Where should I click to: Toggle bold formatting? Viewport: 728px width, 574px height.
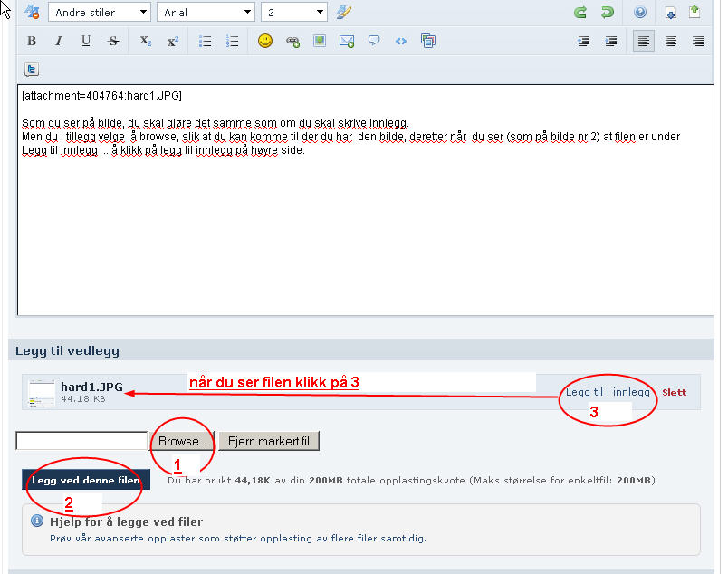32,41
